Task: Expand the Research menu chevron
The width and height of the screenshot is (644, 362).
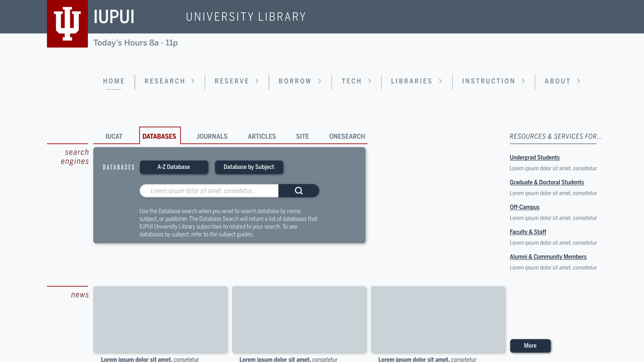Action: point(193,81)
